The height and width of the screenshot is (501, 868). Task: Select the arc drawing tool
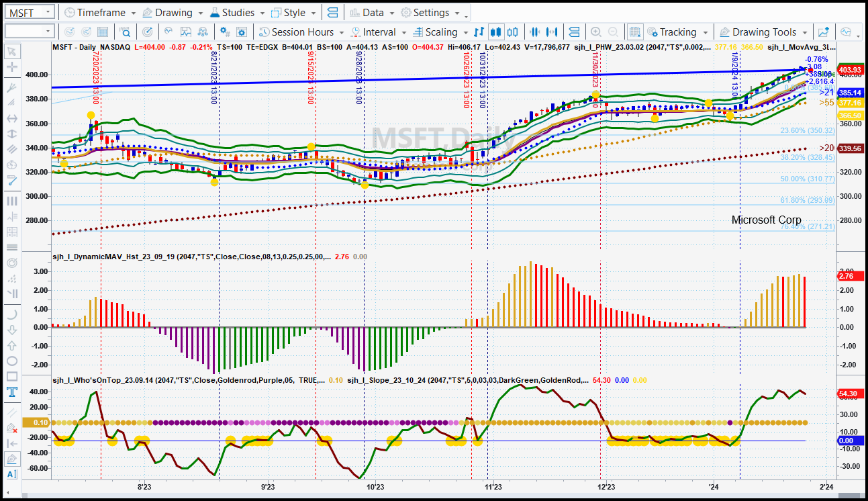click(x=11, y=314)
